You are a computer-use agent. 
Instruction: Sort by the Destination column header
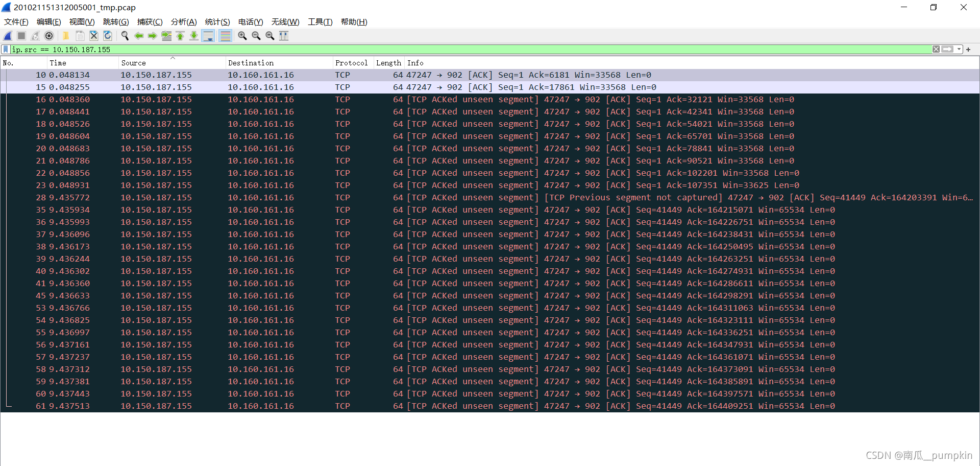279,63
